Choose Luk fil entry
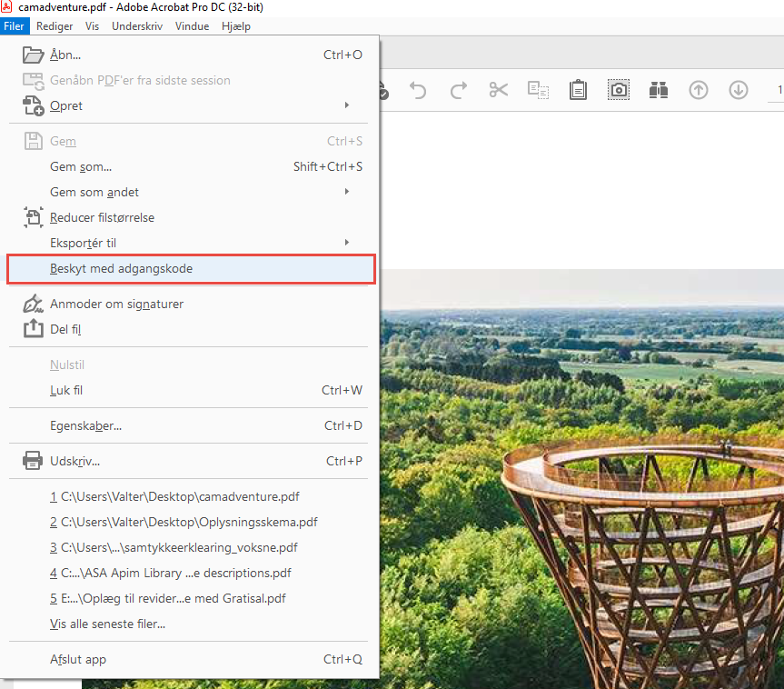 [188, 390]
